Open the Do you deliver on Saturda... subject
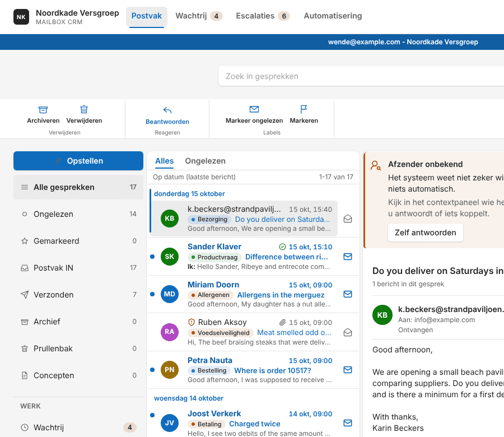 283,219
